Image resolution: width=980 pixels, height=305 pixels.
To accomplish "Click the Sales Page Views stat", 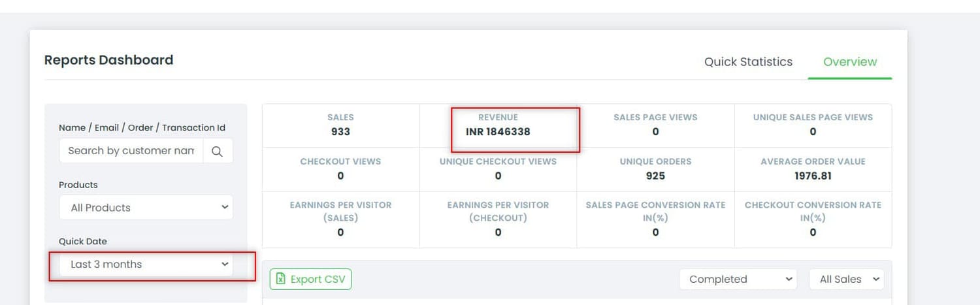I will pyautogui.click(x=655, y=125).
